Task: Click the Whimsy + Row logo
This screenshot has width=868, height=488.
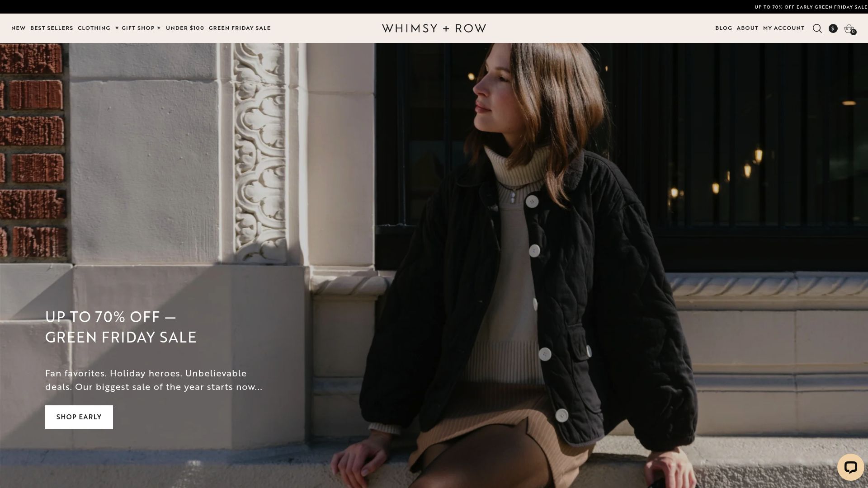Action: pyautogui.click(x=434, y=28)
